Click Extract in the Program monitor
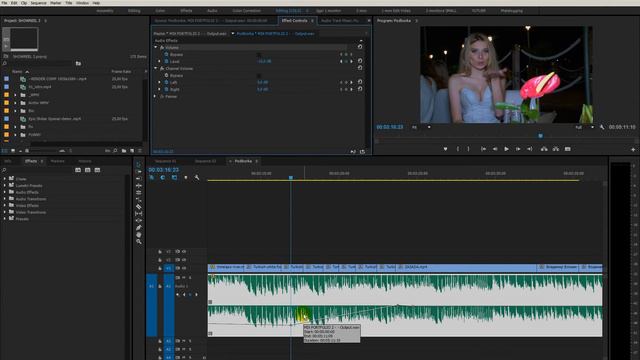640x360 pixels. click(x=556, y=149)
